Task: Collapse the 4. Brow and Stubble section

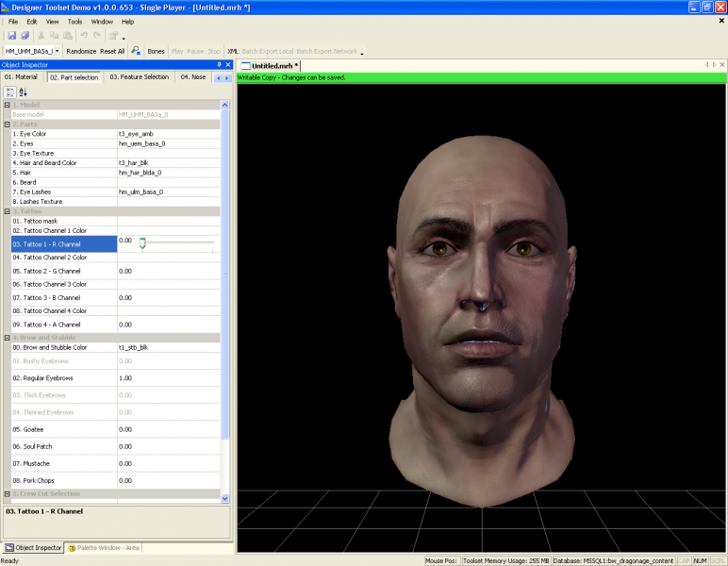Action: tap(8, 338)
